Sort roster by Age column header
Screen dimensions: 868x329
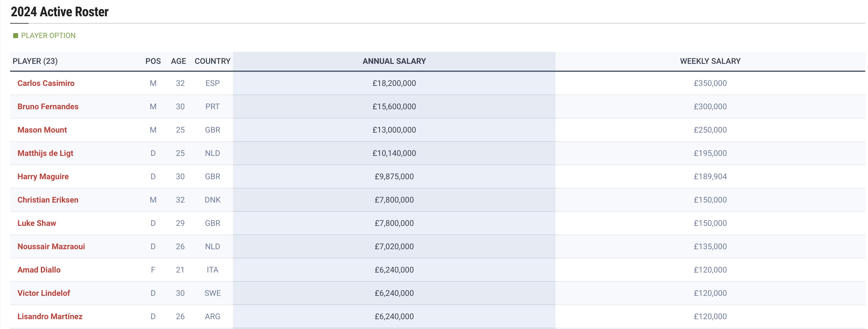point(178,61)
